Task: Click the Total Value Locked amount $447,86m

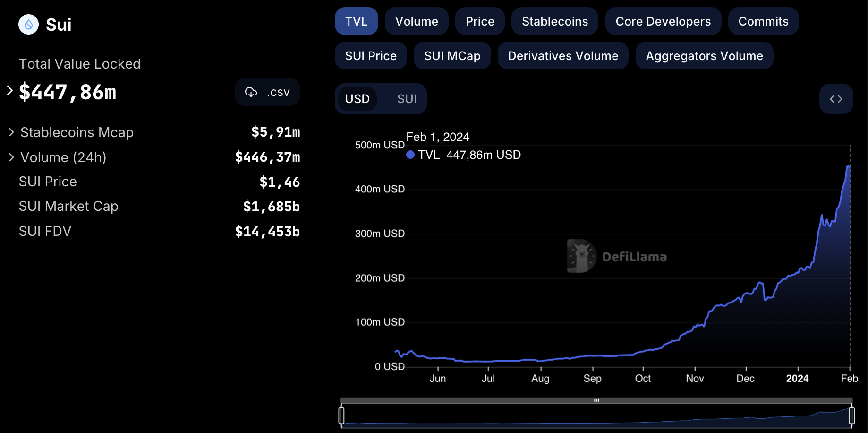Action: click(68, 92)
